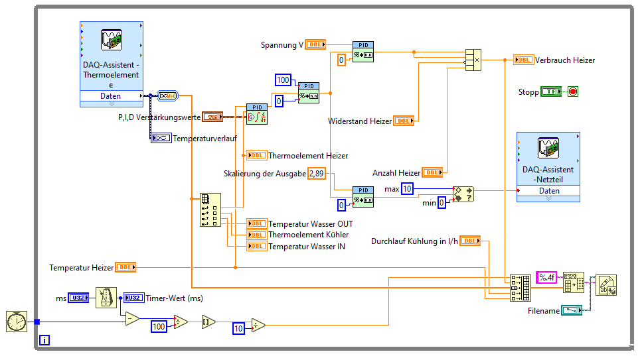The height and width of the screenshot is (362, 644).
Task: Click the loop iteration terminal i
Action: pyautogui.click(x=44, y=340)
